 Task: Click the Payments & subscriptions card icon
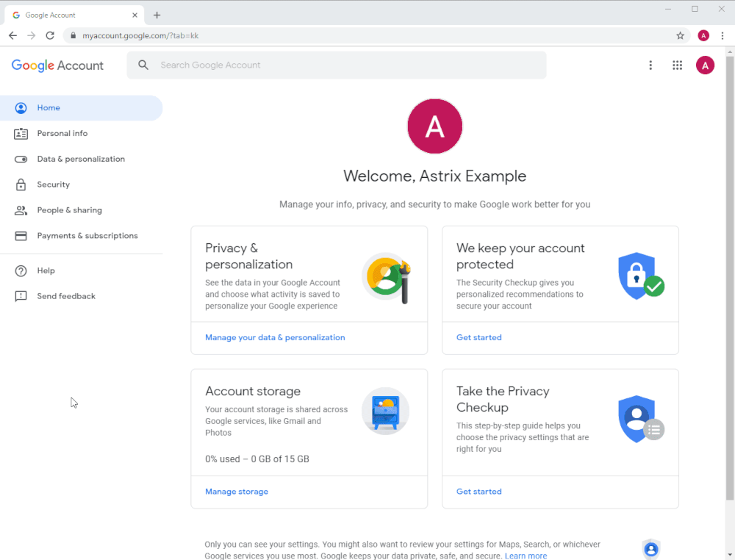pos(21,236)
